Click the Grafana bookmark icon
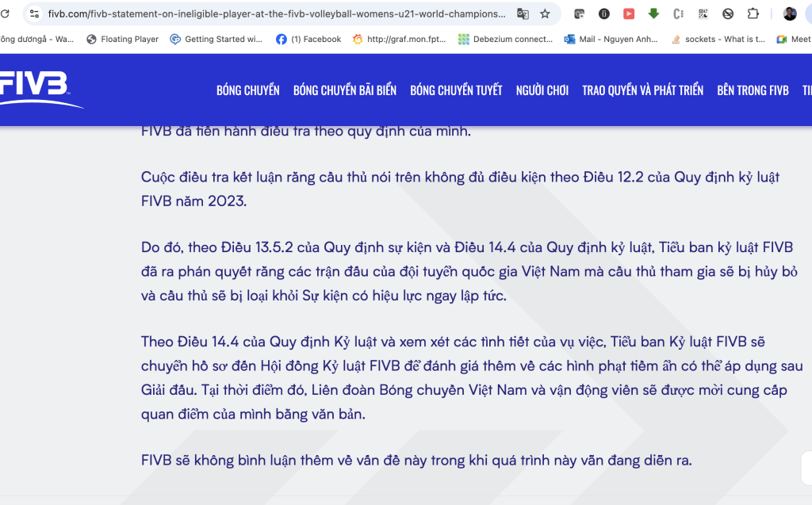812x505 pixels. (x=358, y=40)
